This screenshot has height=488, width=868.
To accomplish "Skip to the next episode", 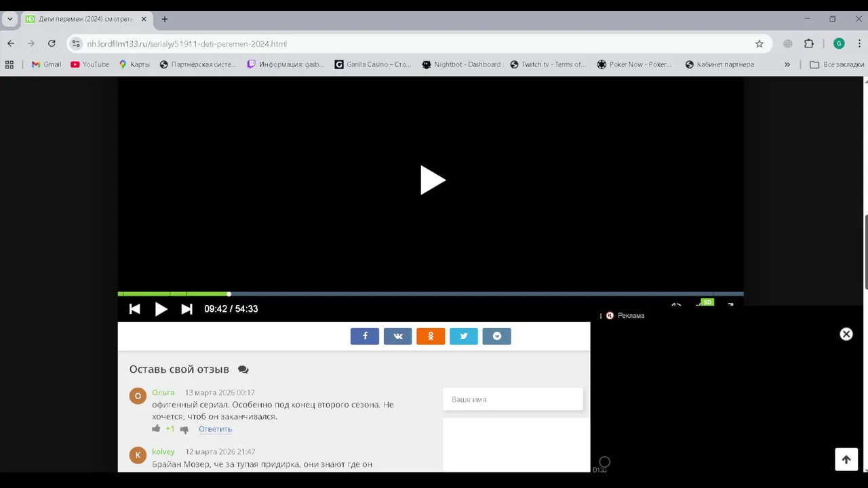I will pos(187,309).
